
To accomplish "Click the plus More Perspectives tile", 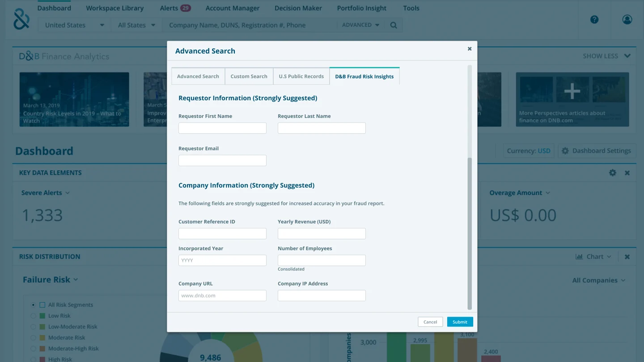I will pyautogui.click(x=572, y=99).
